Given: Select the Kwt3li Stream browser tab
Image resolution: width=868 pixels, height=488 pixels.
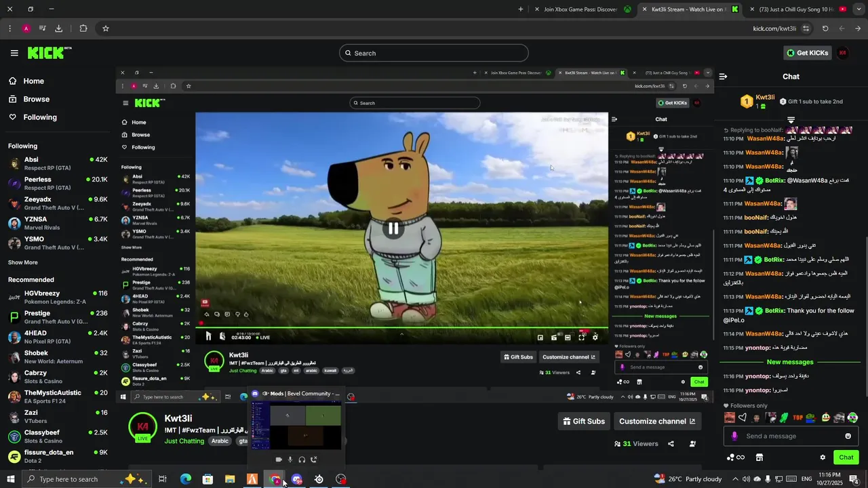Looking at the screenshot, I should click(690, 9).
